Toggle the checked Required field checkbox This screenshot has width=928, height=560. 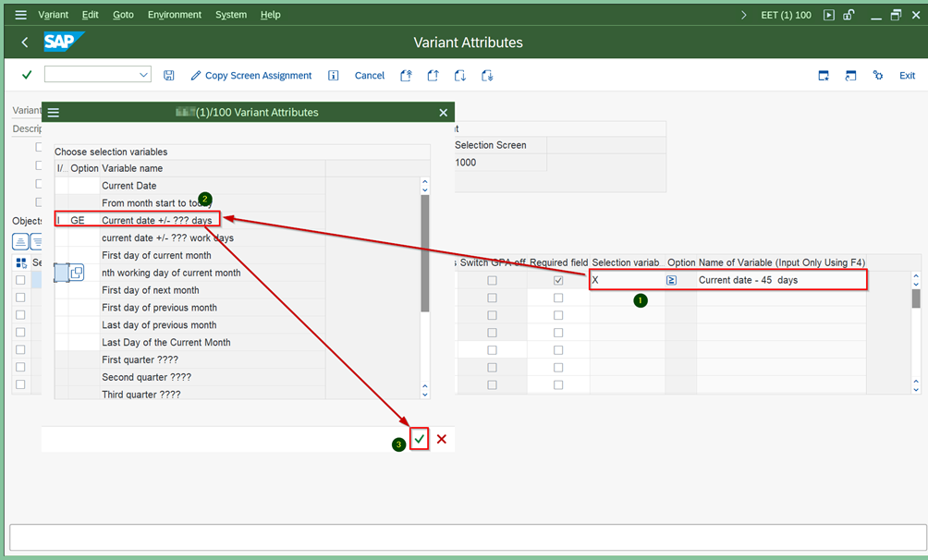[558, 280]
